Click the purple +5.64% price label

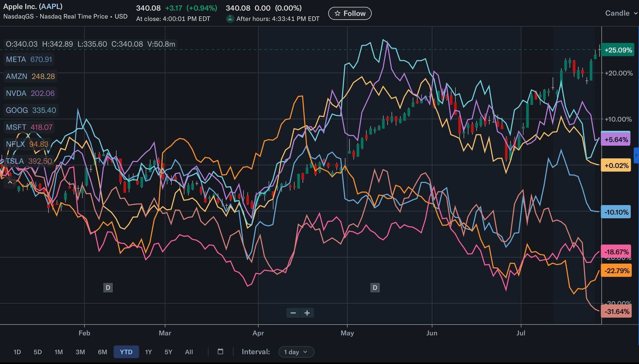click(x=616, y=140)
